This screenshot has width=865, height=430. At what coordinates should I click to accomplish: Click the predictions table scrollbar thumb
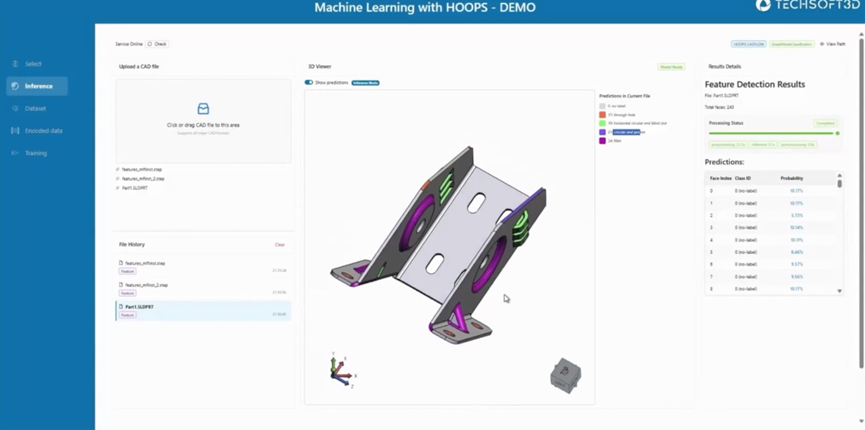[840, 183]
